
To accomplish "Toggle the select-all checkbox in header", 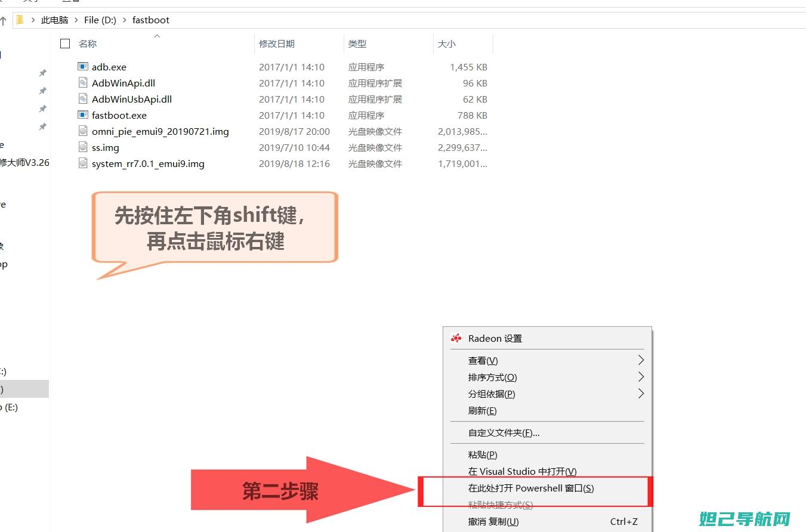I will (66, 44).
